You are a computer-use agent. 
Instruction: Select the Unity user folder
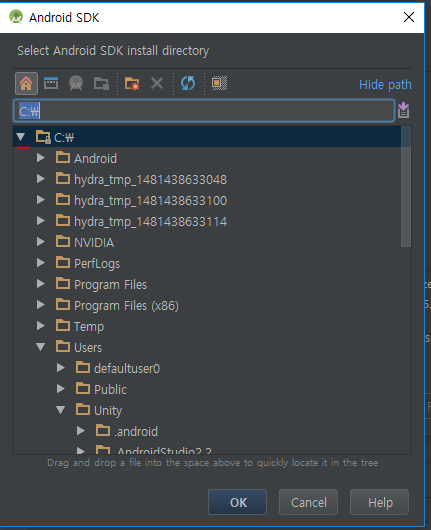(x=108, y=410)
